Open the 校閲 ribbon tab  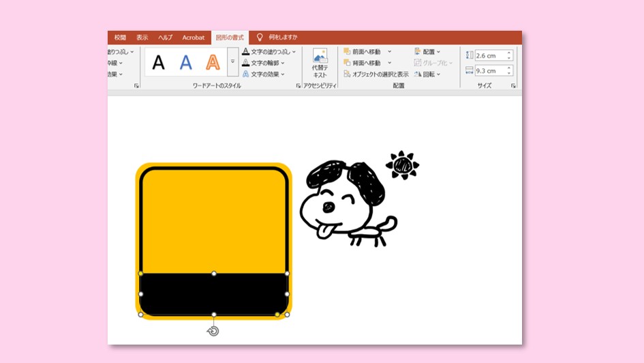point(120,38)
